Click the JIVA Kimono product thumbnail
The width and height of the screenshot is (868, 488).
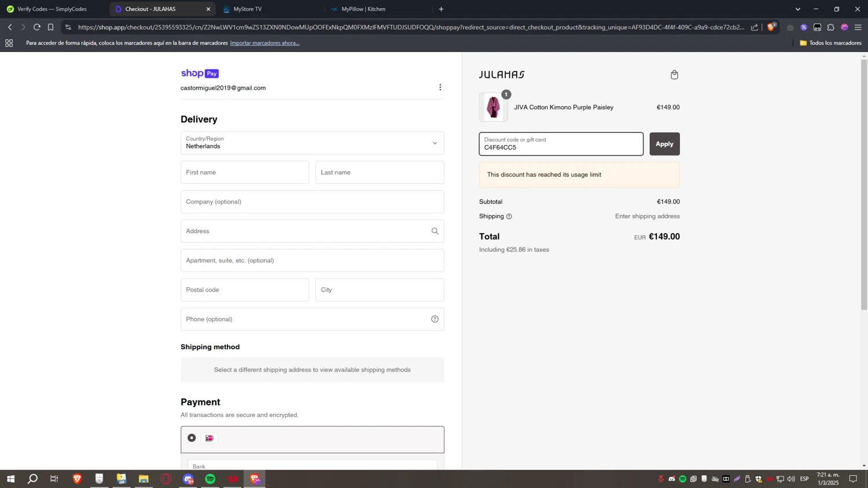tap(494, 108)
